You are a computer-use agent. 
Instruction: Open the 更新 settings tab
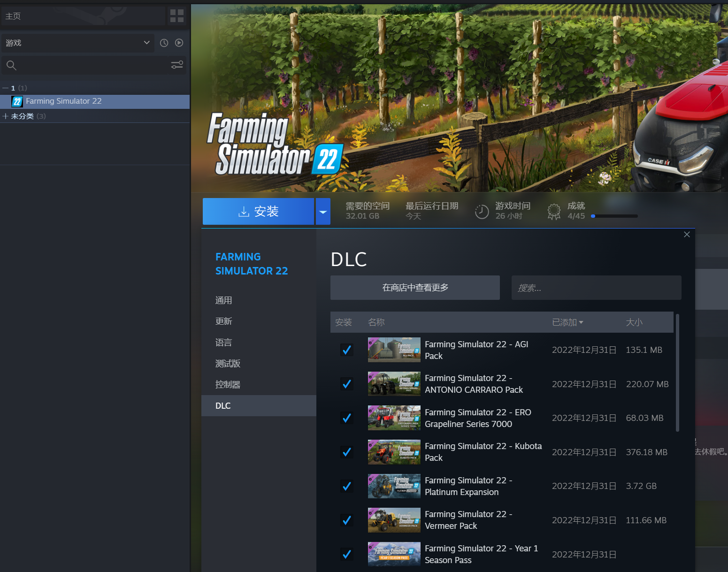tap(259, 321)
